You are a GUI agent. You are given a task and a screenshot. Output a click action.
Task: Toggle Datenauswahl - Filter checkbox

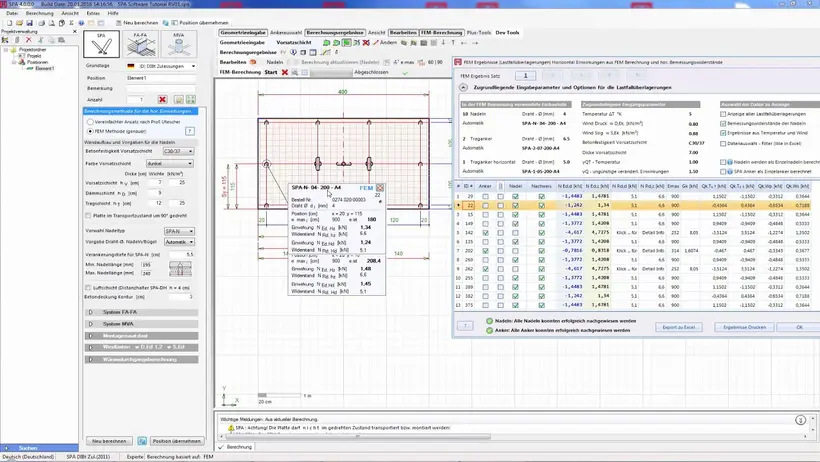(723, 143)
